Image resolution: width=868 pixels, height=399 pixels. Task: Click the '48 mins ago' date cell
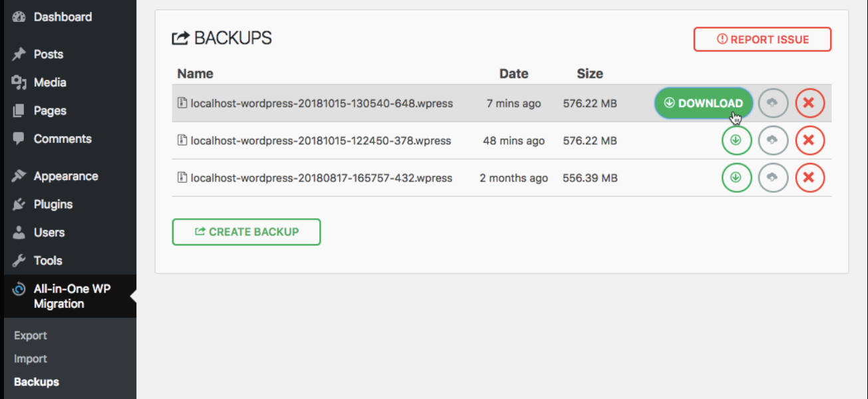(x=513, y=141)
